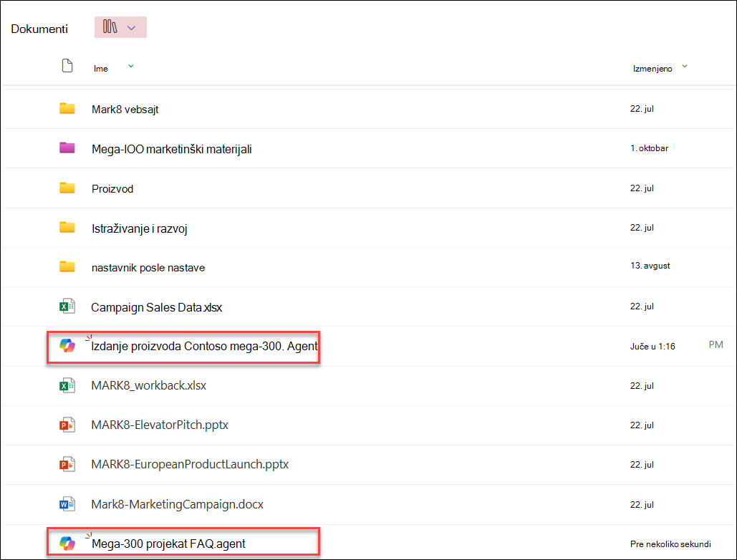The height and width of the screenshot is (560, 737).
Task: Click 22. jul date for Campaign Sales Data.xlsx
Action: click(642, 306)
